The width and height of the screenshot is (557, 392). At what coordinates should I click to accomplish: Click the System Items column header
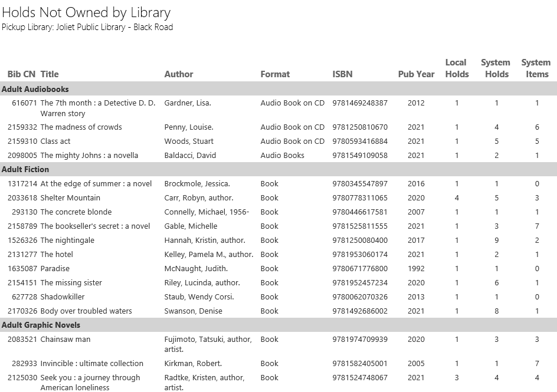pyautogui.click(x=536, y=68)
